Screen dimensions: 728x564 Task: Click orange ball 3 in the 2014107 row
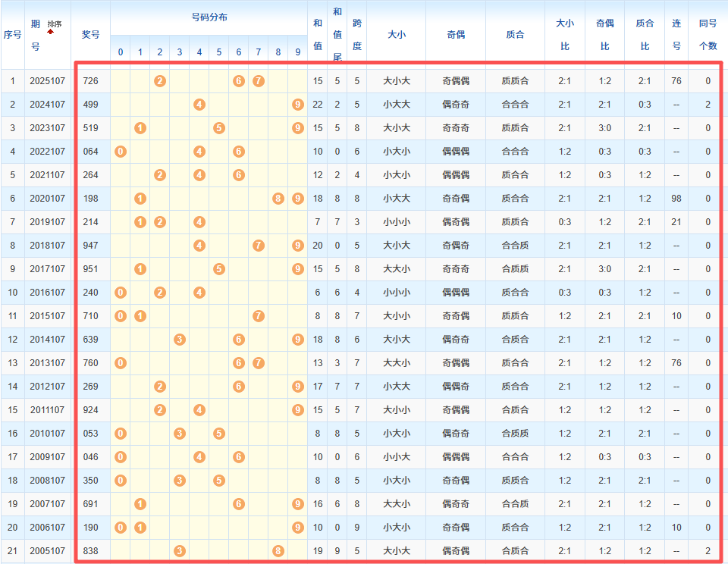[x=180, y=340]
